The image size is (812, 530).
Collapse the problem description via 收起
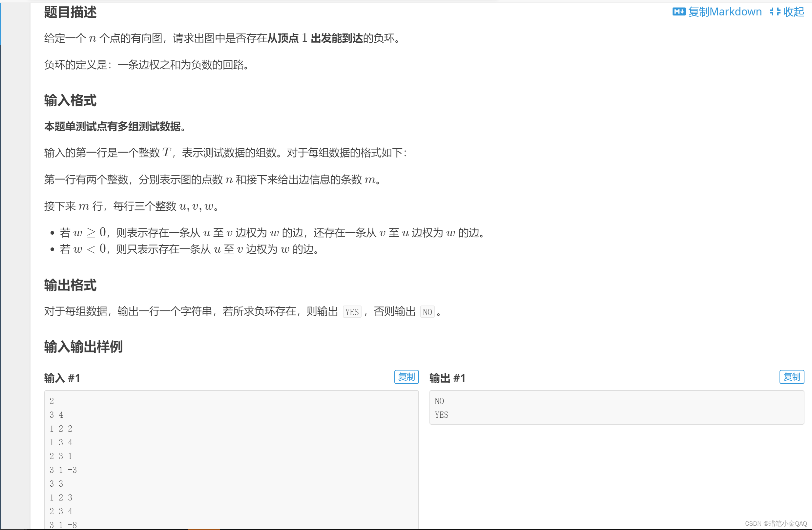tap(793, 12)
